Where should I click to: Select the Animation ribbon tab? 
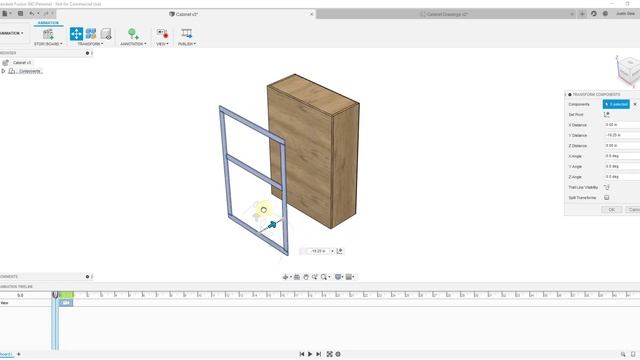pyautogui.click(x=48, y=23)
